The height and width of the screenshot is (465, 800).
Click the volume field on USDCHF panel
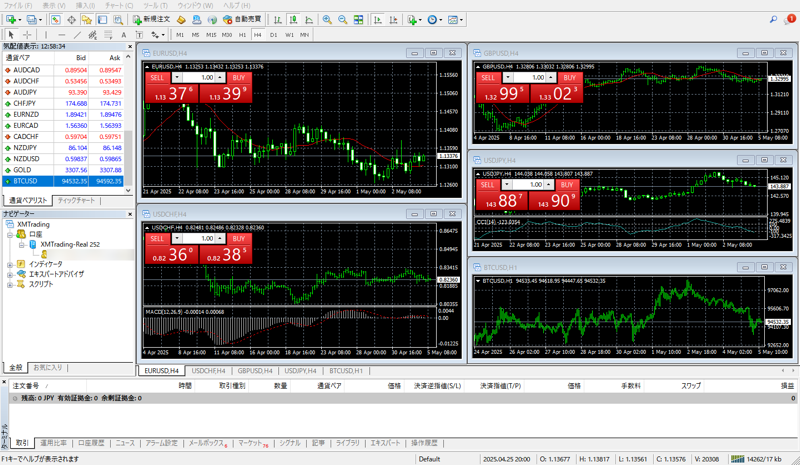point(198,238)
